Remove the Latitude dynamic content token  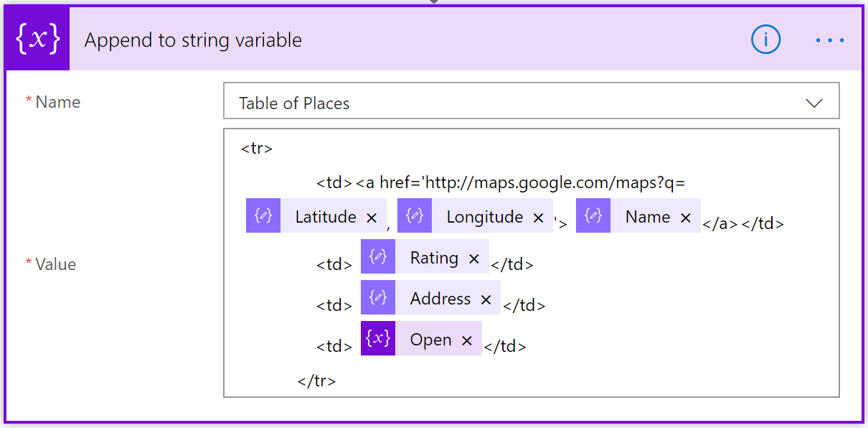pos(372,218)
